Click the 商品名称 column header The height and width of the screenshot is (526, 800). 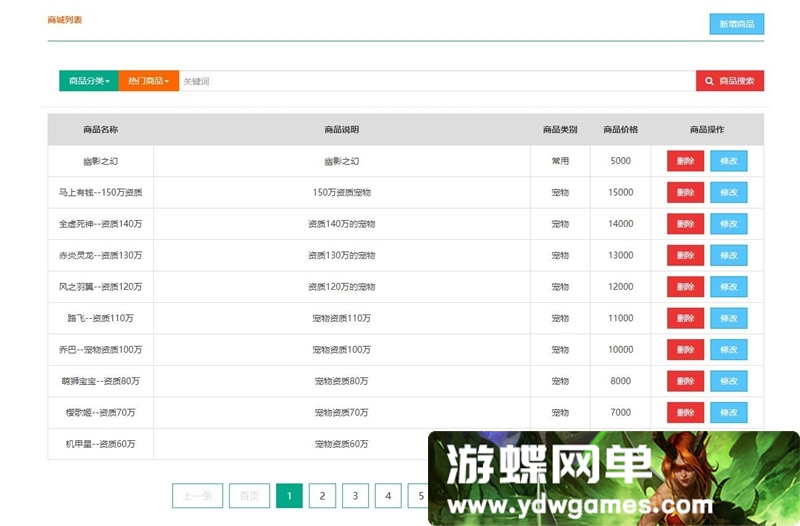101,130
